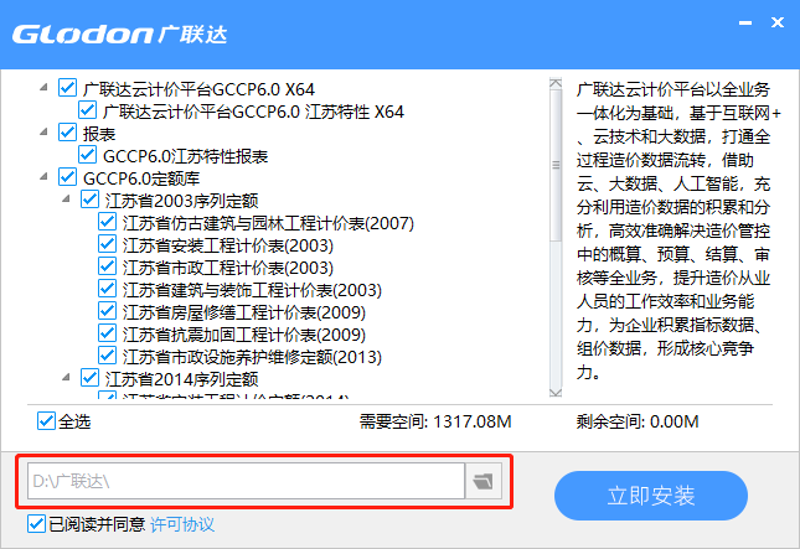Collapse 广联达云计价平台GCCP6.0 X64 tree node
The image size is (800, 549).
(x=44, y=88)
